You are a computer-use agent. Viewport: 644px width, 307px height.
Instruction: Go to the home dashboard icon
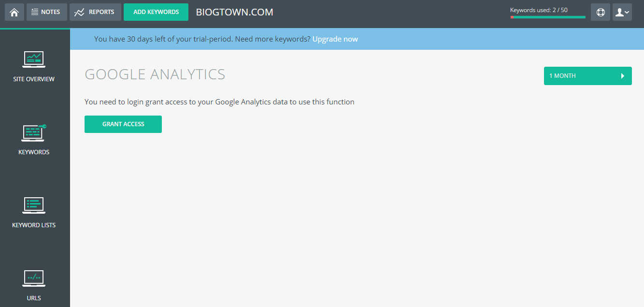pos(14,12)
